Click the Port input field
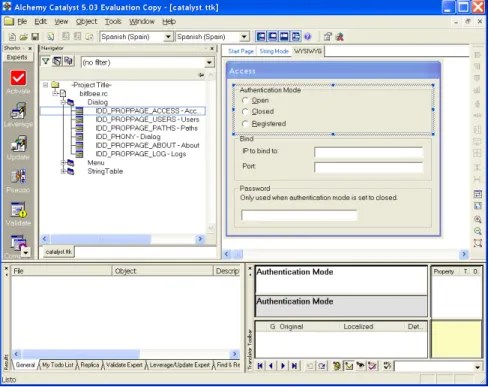The image size is (491, 387). click(369, 167)
